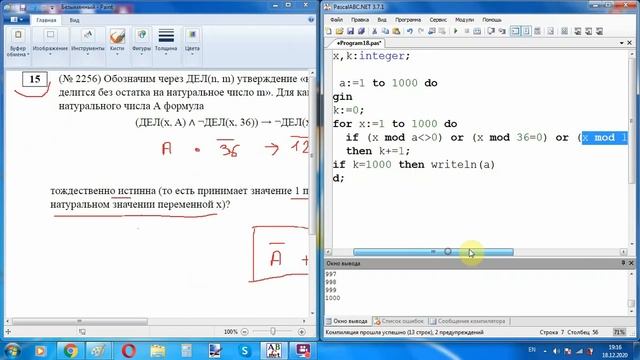Switch to the Окно вывода bottom tab
The image size is (640, 360).
tap(347, 321)
